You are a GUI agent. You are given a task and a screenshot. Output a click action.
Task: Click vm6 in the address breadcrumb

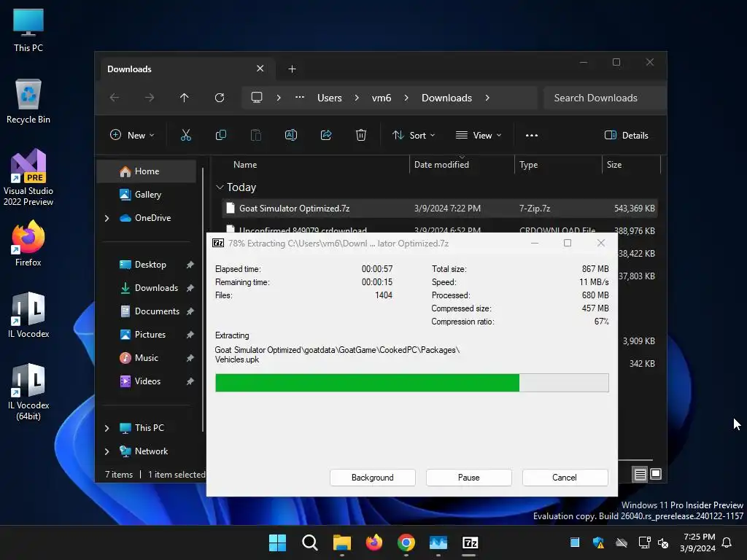coord(382,98)
